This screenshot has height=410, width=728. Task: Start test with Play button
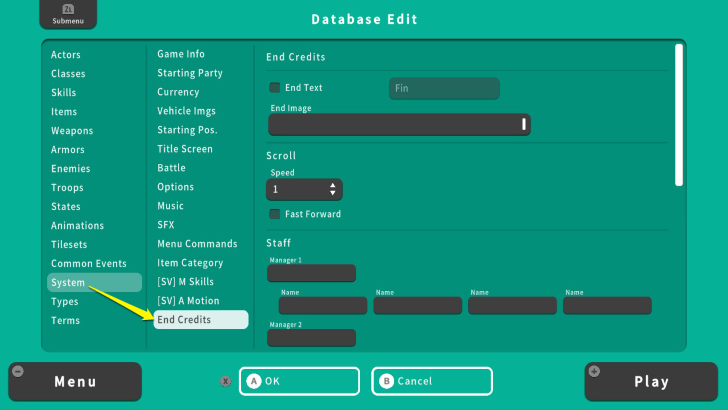click(651, 382)
